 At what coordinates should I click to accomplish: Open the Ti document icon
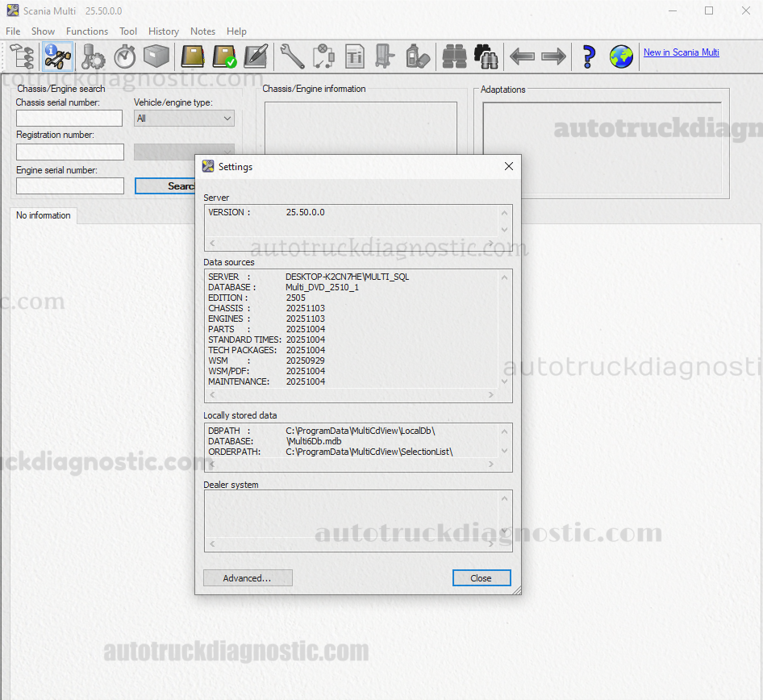tap(355, 56)
